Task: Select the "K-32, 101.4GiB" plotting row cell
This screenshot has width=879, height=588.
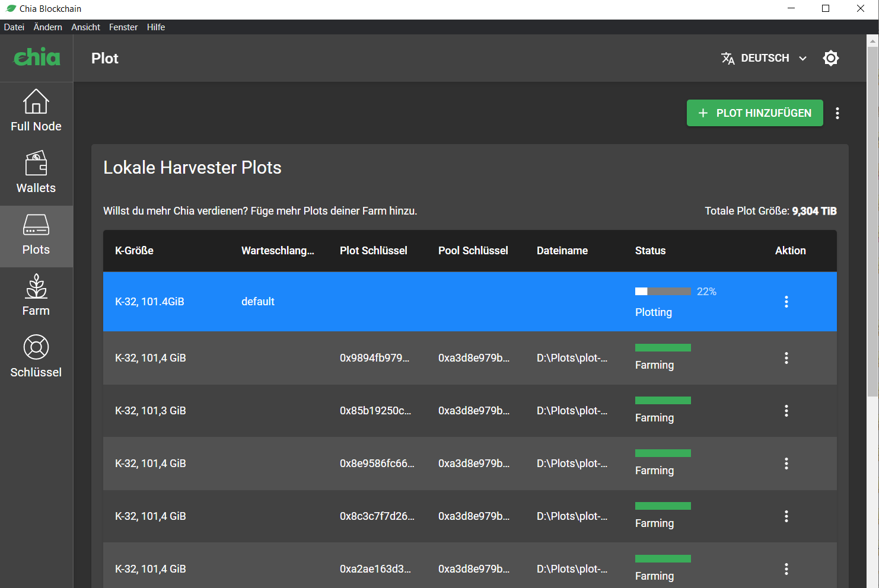Action: click(149, 302)
